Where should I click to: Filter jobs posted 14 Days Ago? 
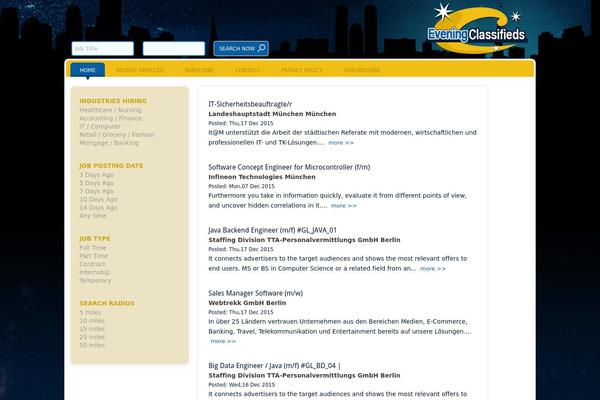pyautogui.click(x=98, y=207)
